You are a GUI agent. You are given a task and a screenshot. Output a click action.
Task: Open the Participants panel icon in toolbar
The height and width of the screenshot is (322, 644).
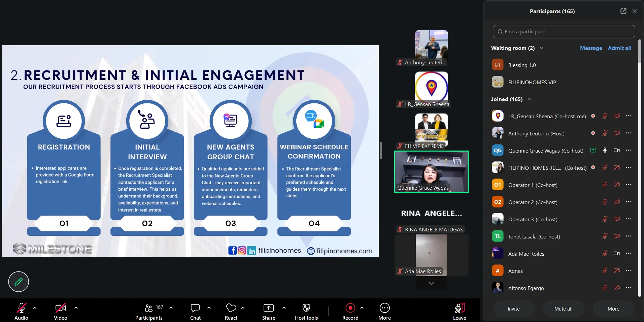tap(148, 308)
